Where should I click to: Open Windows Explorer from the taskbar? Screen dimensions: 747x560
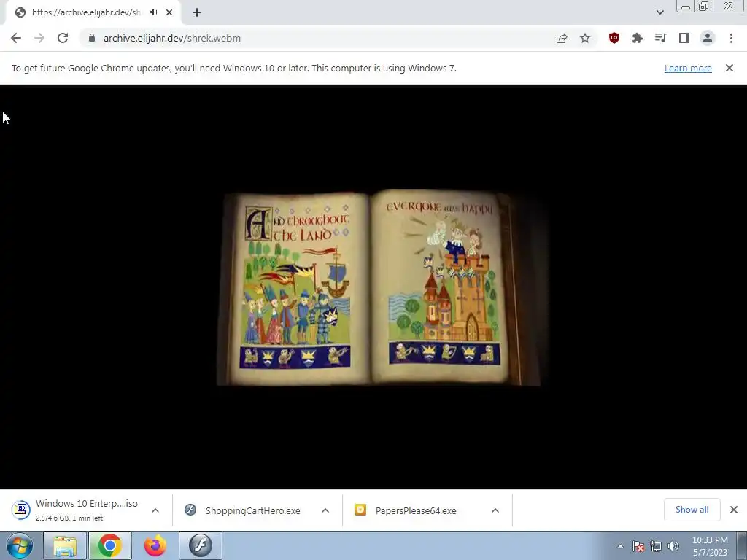click(65, 545)
